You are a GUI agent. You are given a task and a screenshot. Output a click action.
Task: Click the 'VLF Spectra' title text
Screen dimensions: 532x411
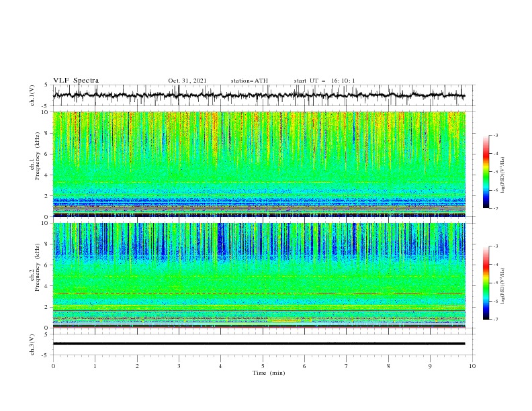click(x=76, y=81)
